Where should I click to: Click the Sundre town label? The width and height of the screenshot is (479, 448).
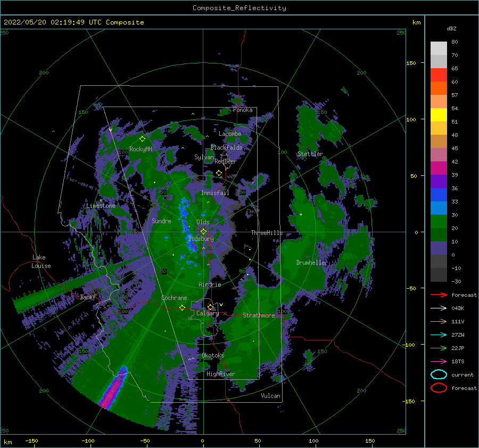point(161,221)
